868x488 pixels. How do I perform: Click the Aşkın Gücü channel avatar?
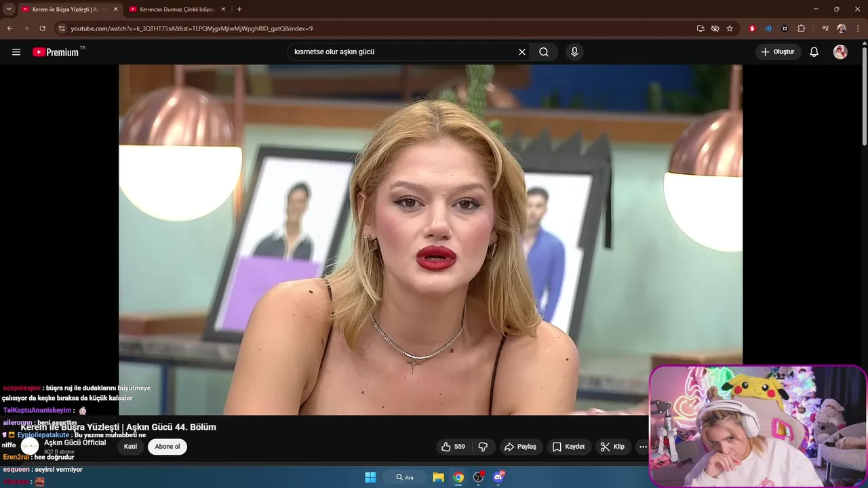30,446
